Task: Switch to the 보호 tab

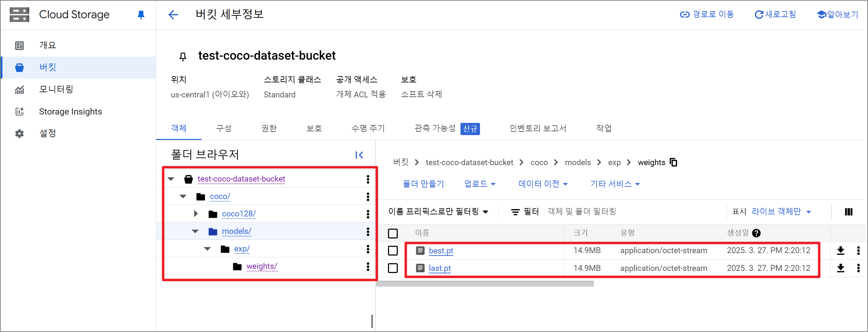Action: point(314,128)
